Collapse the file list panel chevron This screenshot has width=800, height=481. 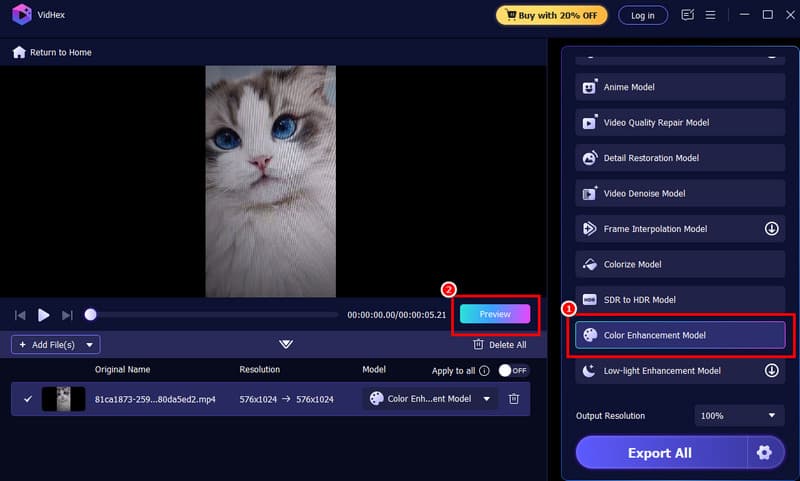click(286, 344)
